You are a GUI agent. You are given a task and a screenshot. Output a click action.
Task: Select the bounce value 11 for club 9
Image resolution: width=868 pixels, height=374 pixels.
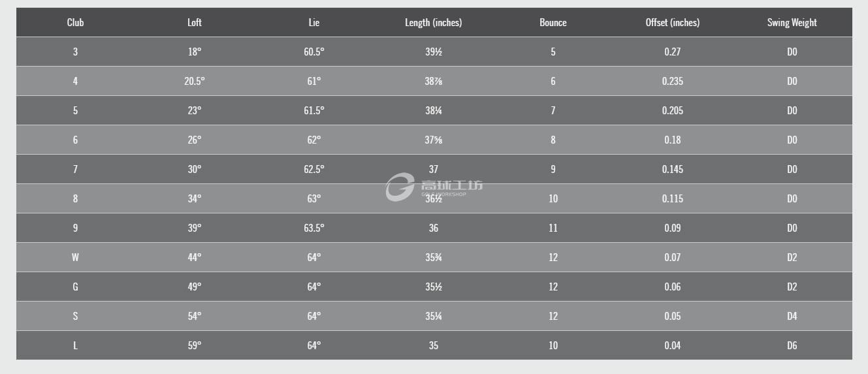coord(553,228)
